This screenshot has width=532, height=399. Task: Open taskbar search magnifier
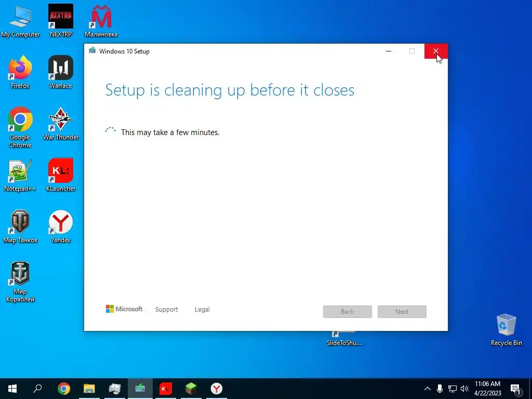(x=37, y=389)
